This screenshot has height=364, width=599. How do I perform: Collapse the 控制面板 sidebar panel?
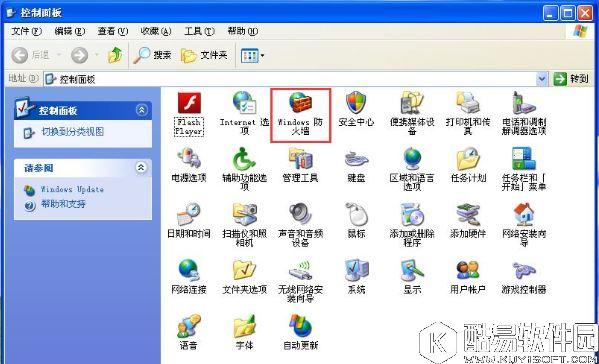(141, 110)
